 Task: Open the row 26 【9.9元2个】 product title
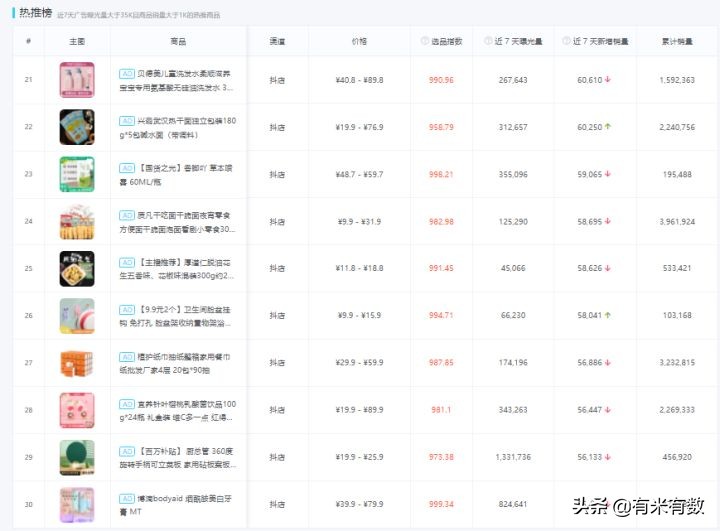click(175, 316)
